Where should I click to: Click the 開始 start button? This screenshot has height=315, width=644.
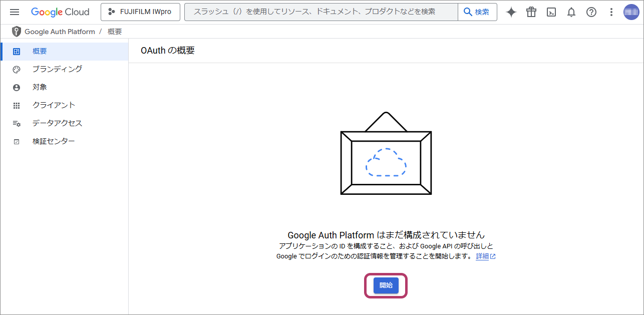[386, 285]
